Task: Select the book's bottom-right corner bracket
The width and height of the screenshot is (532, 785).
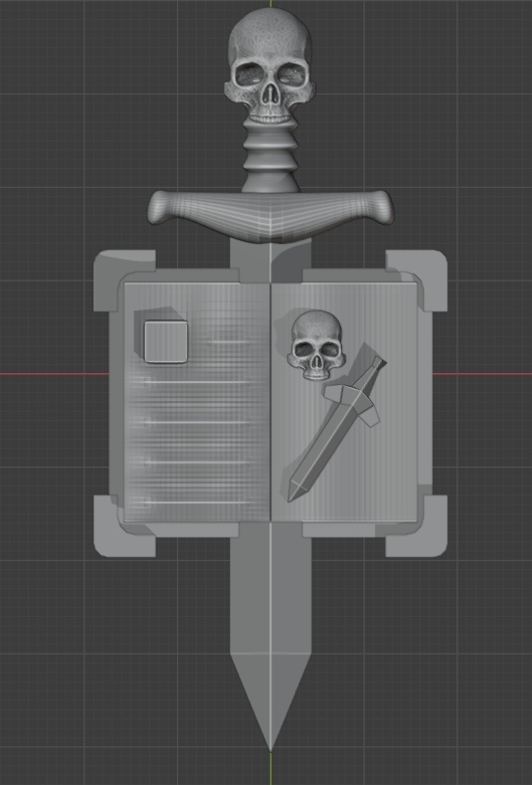Action: (x=417, y=526)
